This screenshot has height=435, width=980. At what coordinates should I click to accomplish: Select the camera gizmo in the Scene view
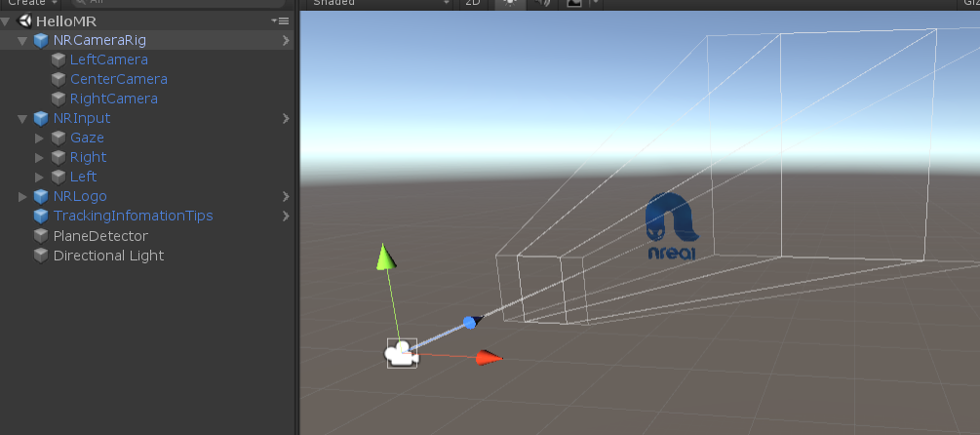coord(401,354)
